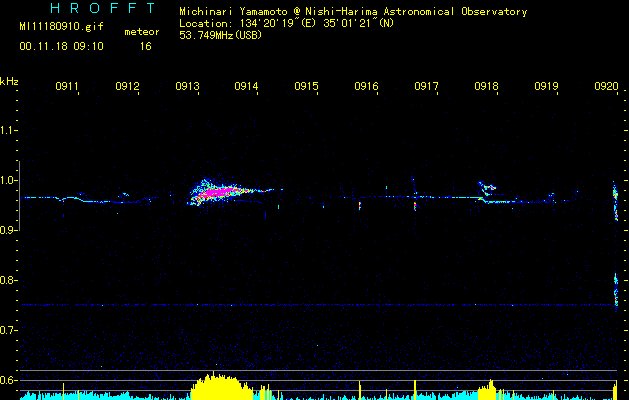Image resolution: width=629 pixels, height=400 pixels.
Task: Click the 0914 time axis label
Action: pyautogui.click(x=246, y=86)
